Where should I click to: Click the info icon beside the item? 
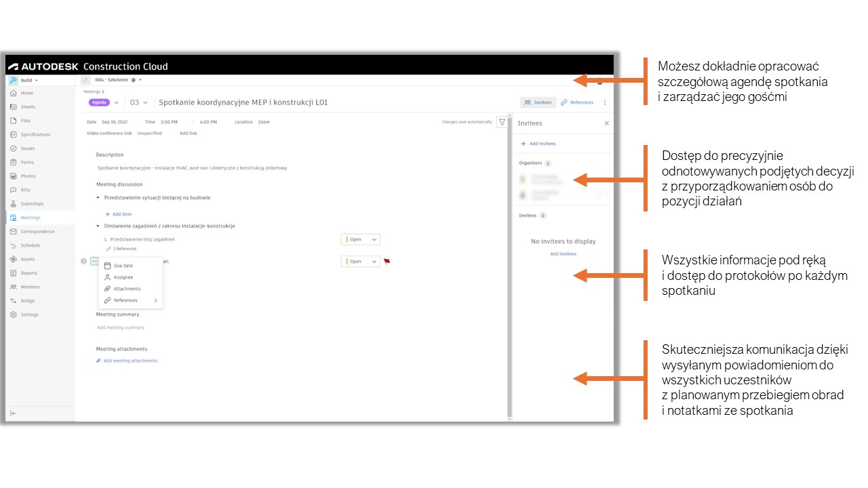tap(84, 261)
